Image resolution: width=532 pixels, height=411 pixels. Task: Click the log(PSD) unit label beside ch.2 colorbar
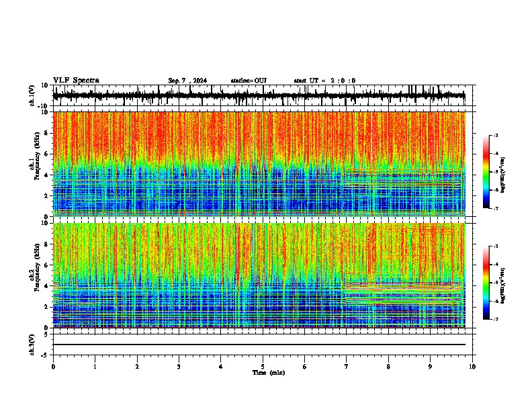[503, 285]
